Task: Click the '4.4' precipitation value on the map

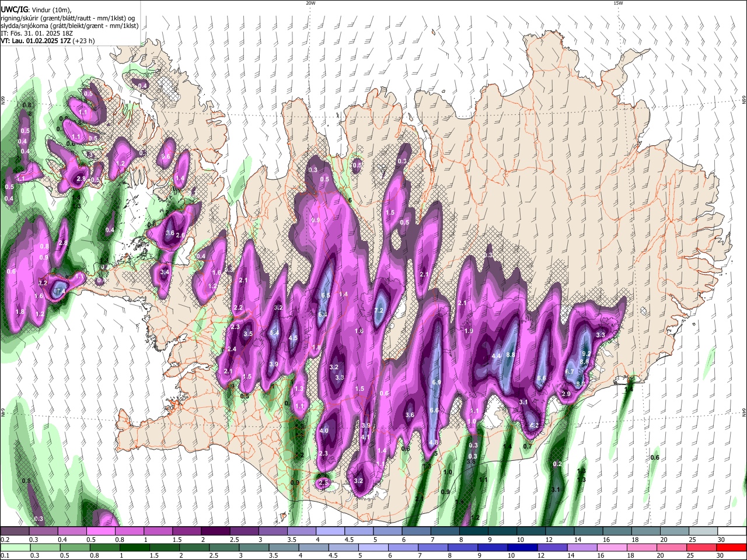Action: [x=497, y=356]
